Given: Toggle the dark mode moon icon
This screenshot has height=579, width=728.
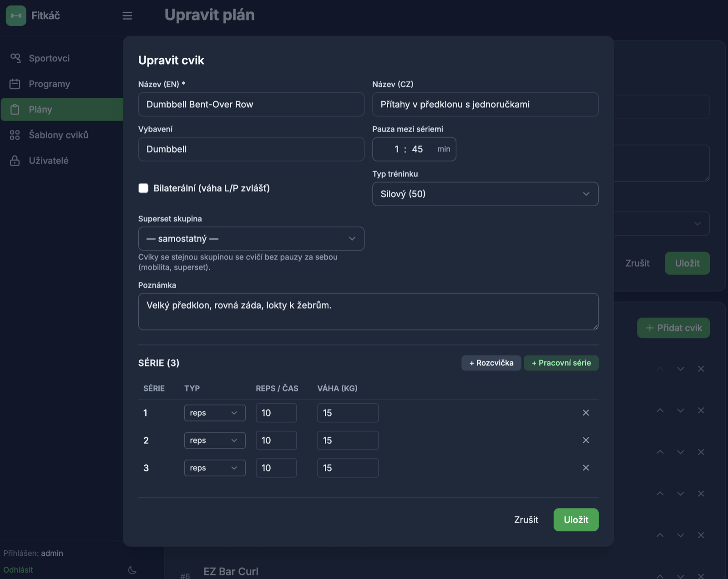Looking at the screenshot, I should click(x=132, y=570).
